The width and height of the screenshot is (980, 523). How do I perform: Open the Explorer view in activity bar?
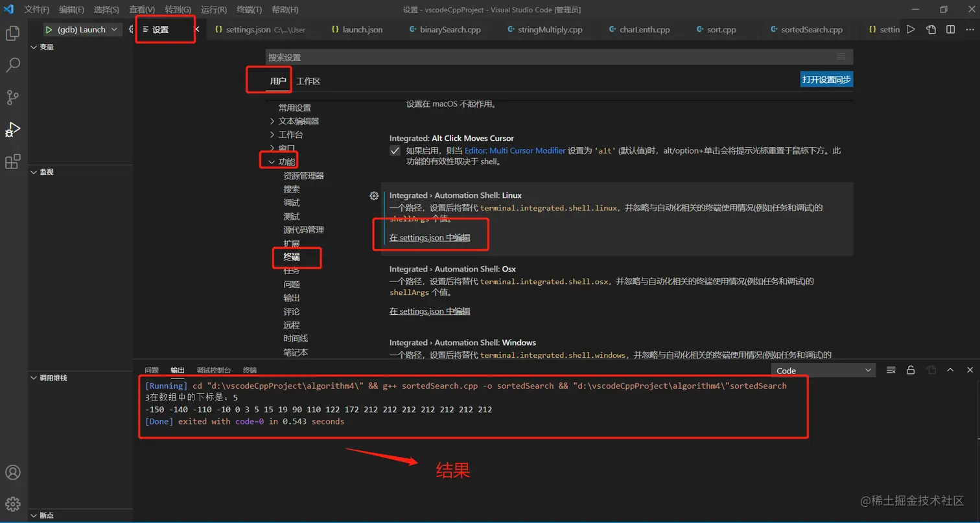click(x=13, y=33)
